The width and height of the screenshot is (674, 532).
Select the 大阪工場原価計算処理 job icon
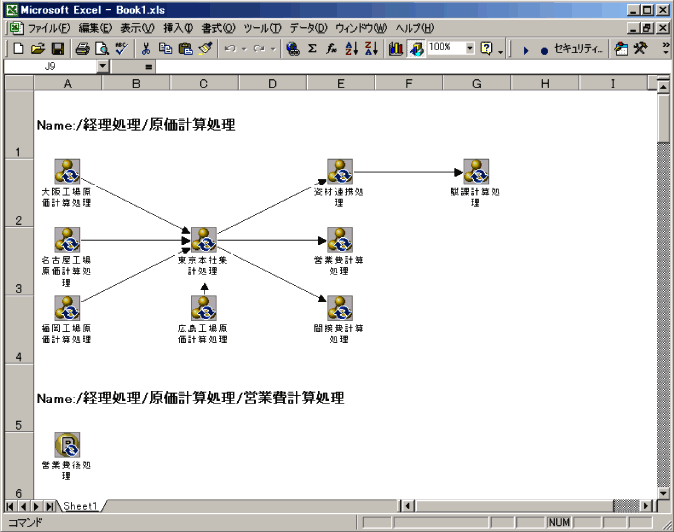[x=67, y=171]
